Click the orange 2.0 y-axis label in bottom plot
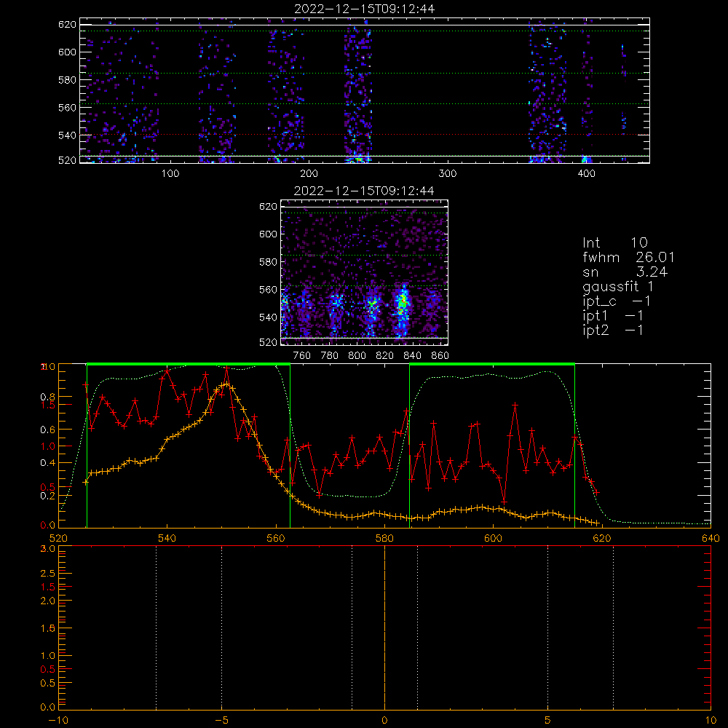This screenshot has width=728, height=728. pyautogui.click(x=48, y=601)
